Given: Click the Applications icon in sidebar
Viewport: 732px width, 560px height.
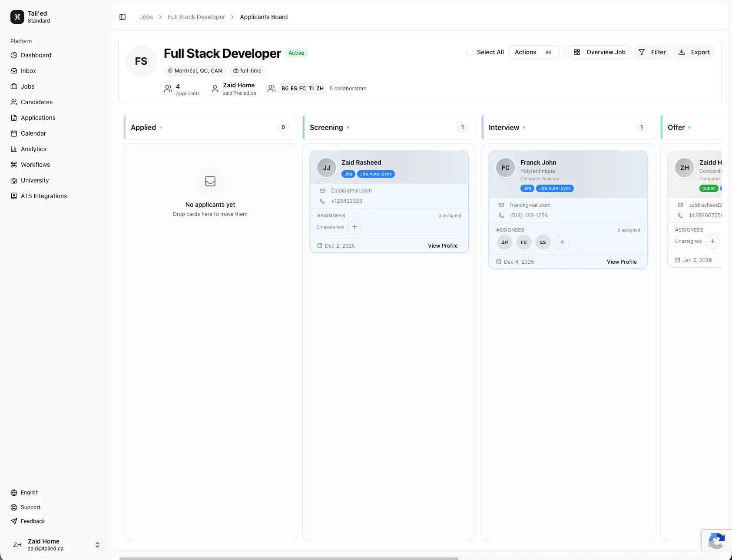Looking at the screenshot, I should point(14,118).
